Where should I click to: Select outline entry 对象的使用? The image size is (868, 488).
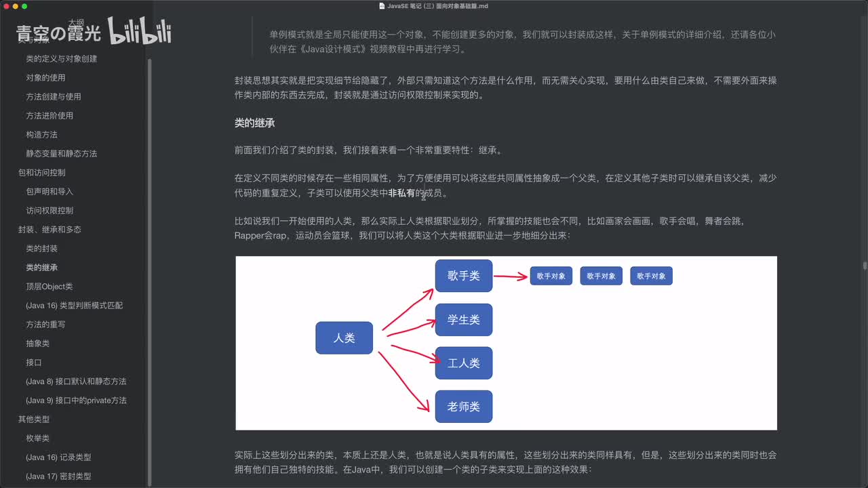(46, 78)
